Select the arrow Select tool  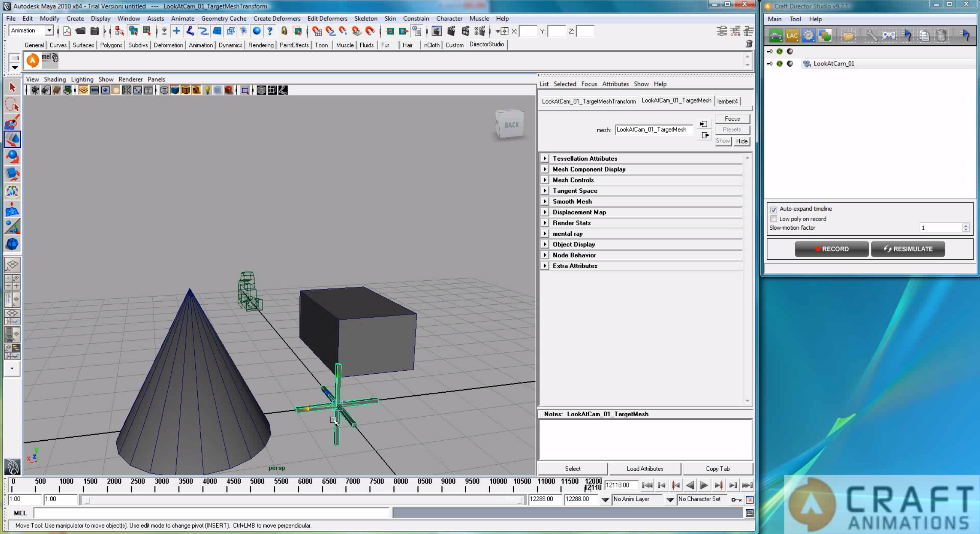12,87
